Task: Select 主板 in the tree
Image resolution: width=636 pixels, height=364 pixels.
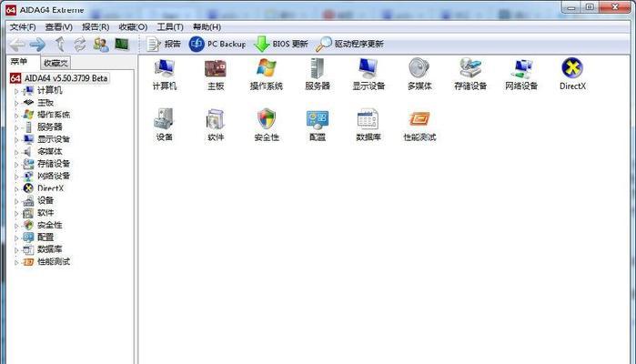Action: [x=45, y=103]
